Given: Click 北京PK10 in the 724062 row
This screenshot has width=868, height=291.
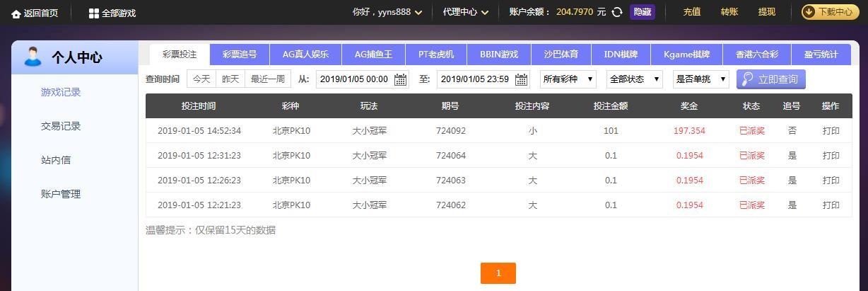Looking at the screenshot, I should [x=291, y=205].
